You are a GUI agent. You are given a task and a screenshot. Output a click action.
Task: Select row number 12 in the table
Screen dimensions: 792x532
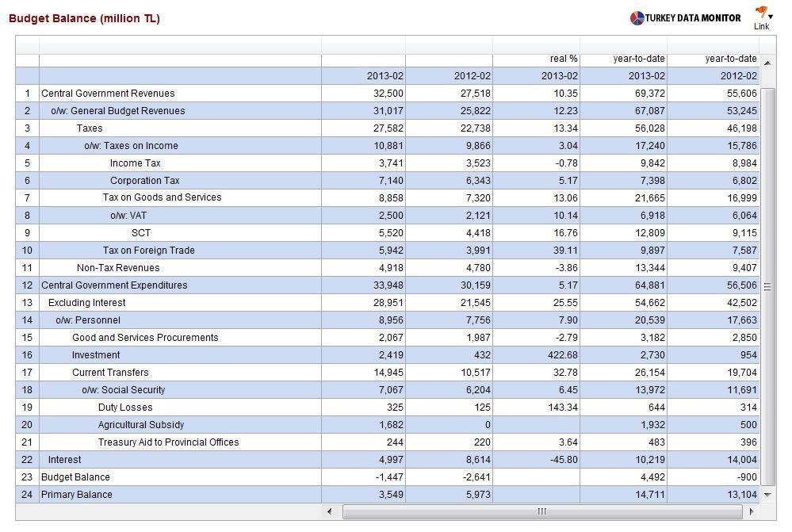[x=27, y=285]
